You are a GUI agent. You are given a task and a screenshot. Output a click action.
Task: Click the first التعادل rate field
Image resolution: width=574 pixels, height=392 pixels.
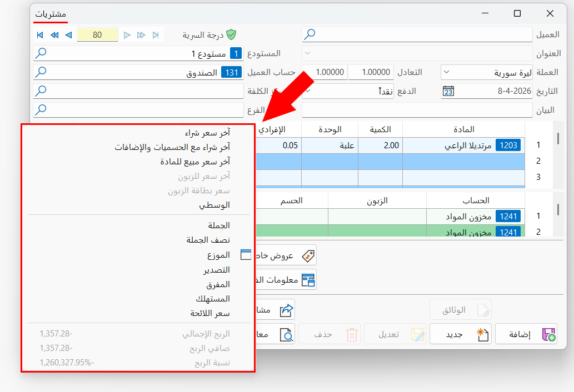pos(371,72)
